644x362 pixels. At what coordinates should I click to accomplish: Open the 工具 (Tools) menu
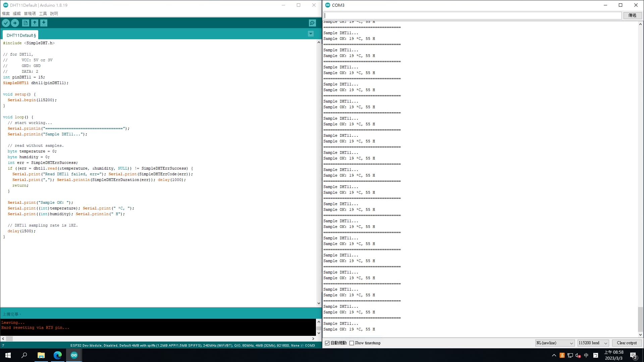(43, 14)
